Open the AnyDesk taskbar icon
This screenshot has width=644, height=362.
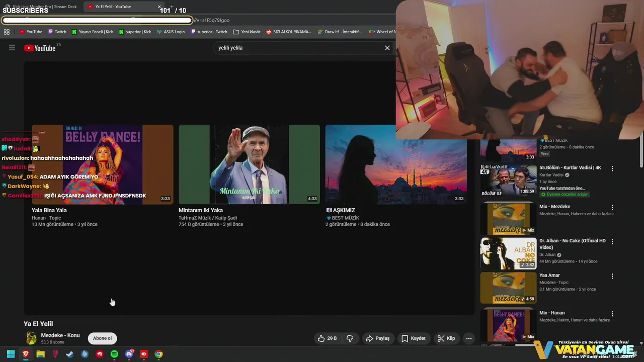pos(144,354)
